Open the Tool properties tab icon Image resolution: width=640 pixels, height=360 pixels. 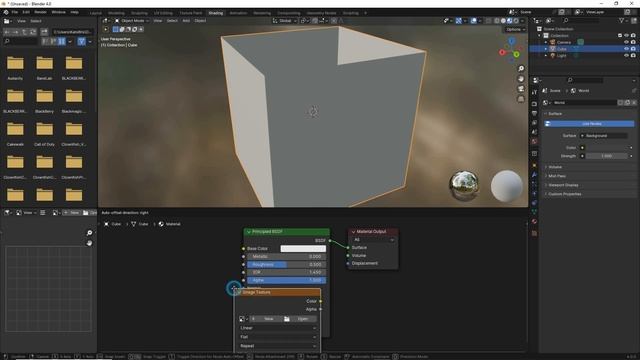click(534, 93)
